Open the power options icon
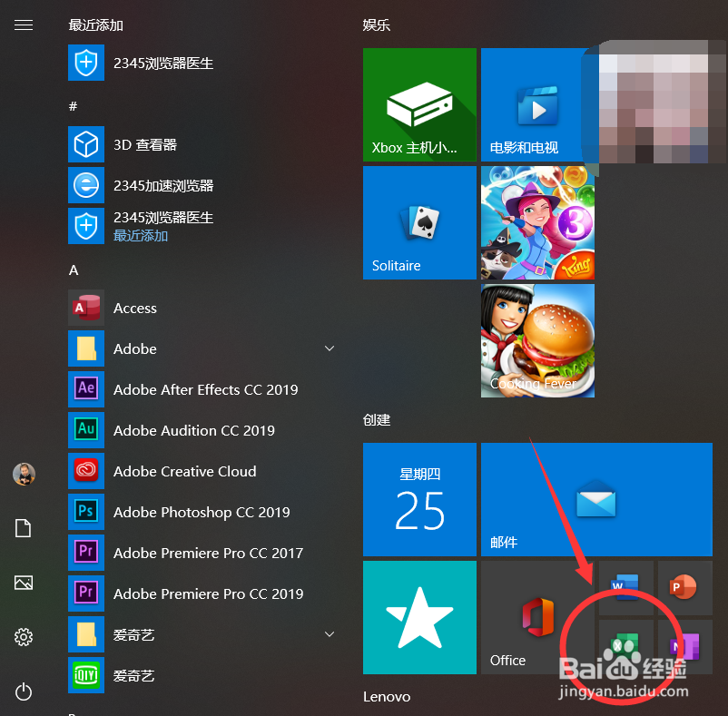 pyautogui.click(x=24, y=691)
